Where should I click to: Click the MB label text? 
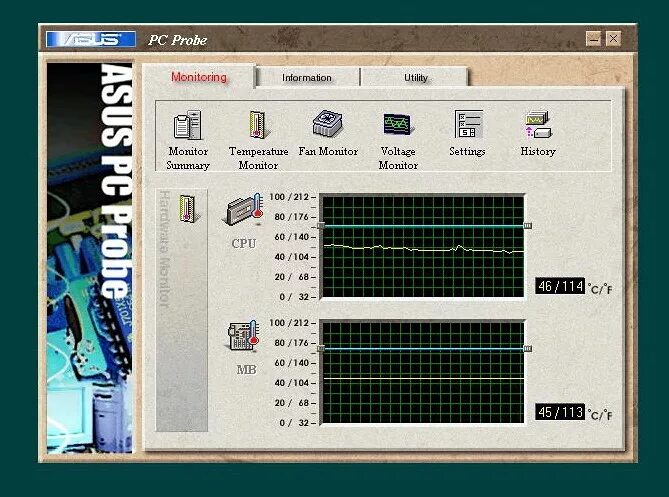[x=247, y=369]
